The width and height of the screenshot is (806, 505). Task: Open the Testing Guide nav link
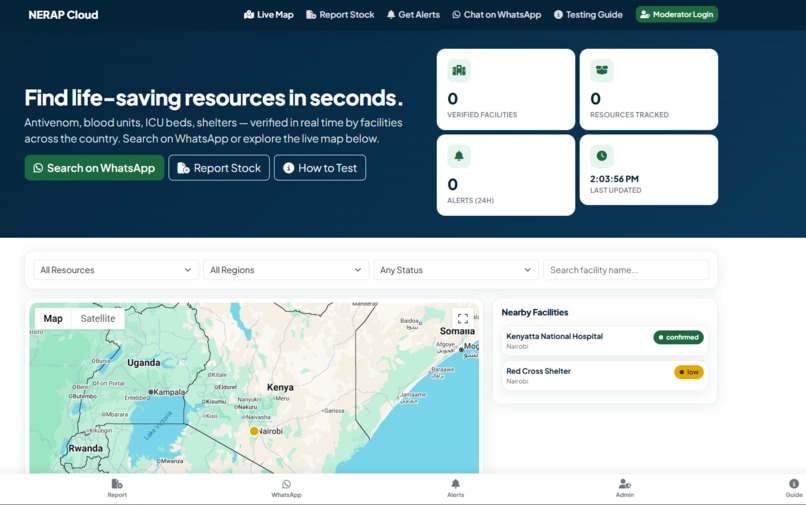(x=588, y=14)
